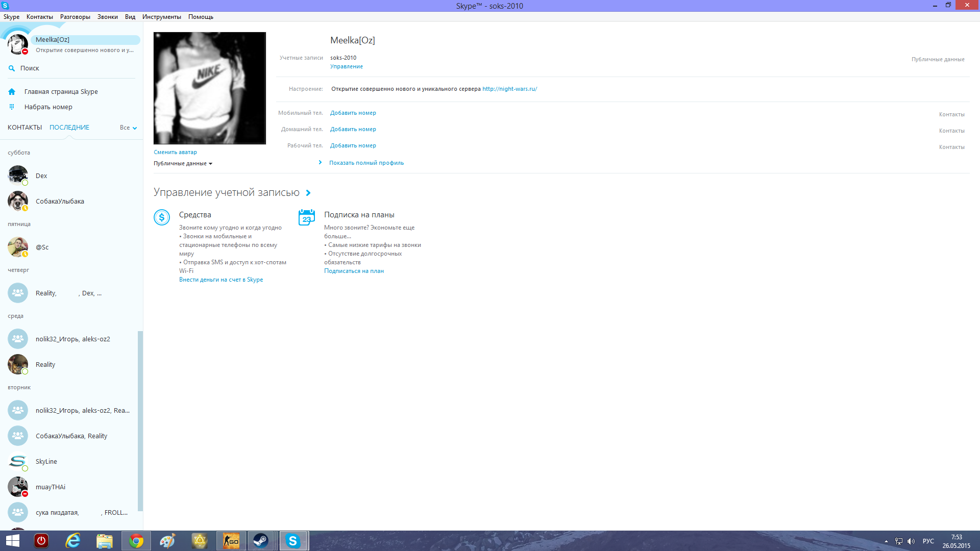Click the Meelka[Oz] name field in sidebar
980x551 pixels.
pos(85,40)
